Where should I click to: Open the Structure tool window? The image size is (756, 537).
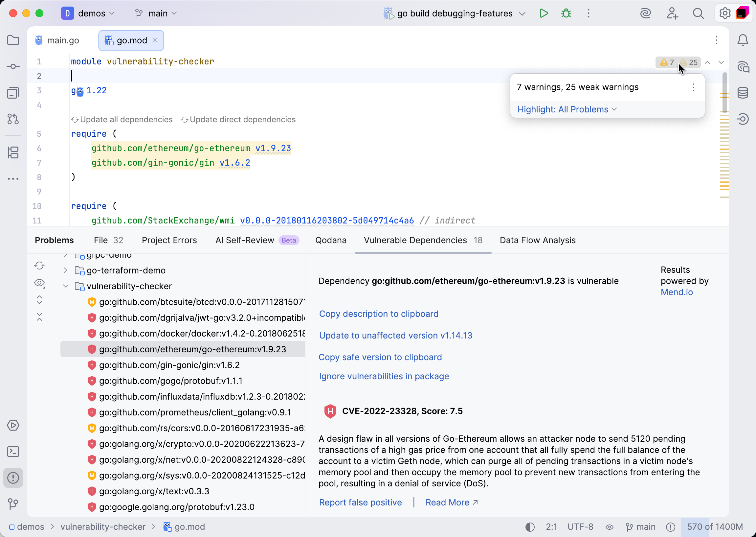click(x=13, y=152)
